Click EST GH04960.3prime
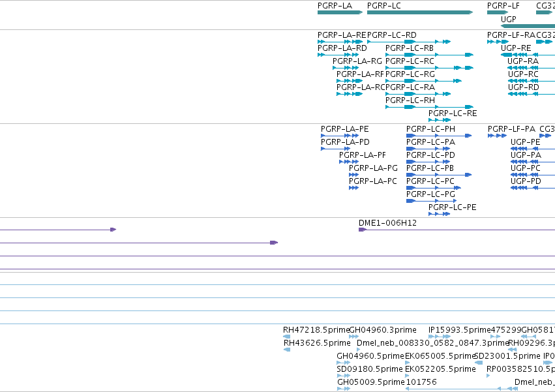This screenshot has width=555, height=392. pyautogui.click(x=354, y=337)
